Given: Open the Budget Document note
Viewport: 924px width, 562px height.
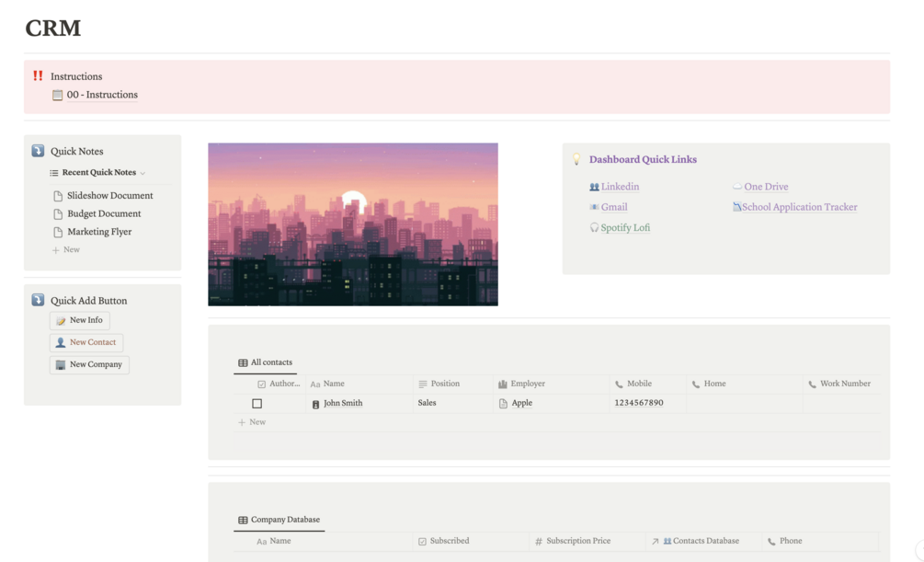Looking at the screenshot, I should click(x=104, y=213).
